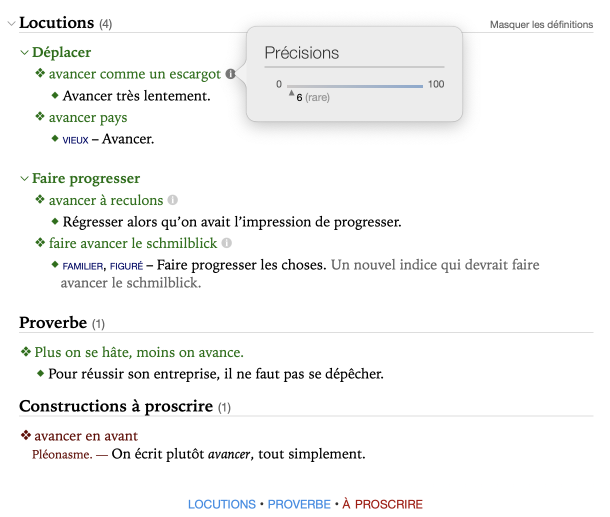Open the proverb "Plus on se hâte, moins on avance"
Screen dimensions: 610x517
(x=139, y=353)
